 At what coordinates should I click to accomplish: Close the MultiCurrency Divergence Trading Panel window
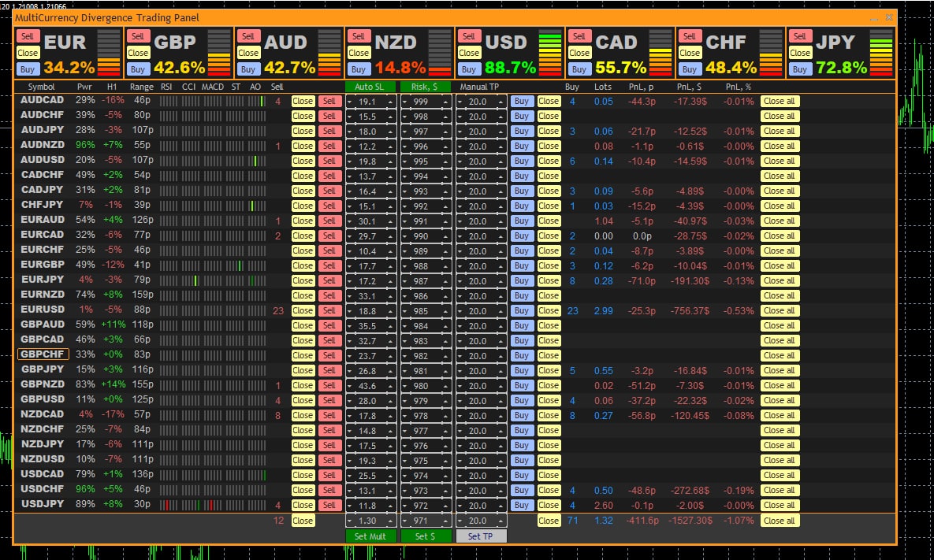pos(889,18)
